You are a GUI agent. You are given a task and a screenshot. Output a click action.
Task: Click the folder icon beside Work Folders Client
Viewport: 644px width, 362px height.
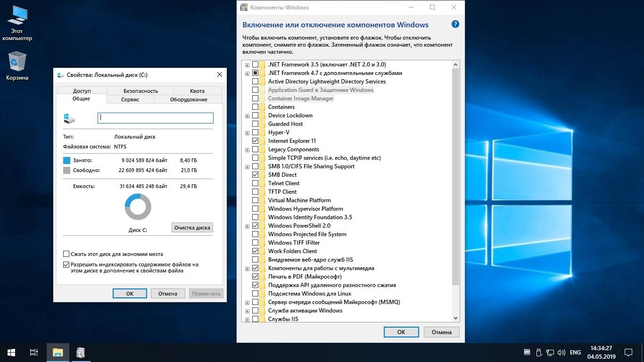point(262,251)
